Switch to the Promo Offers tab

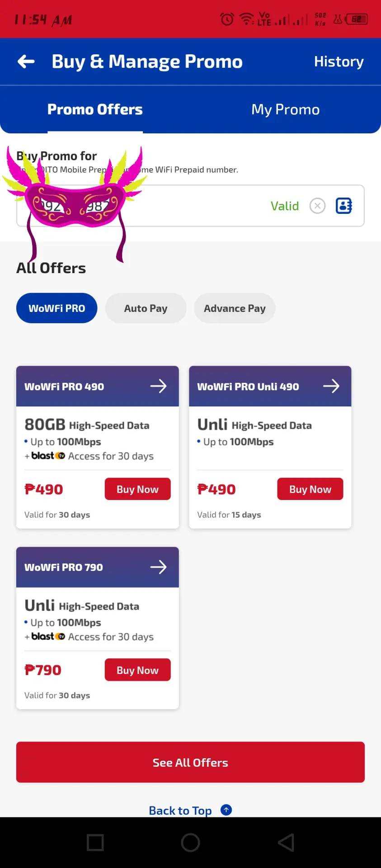tap(95, 109)
